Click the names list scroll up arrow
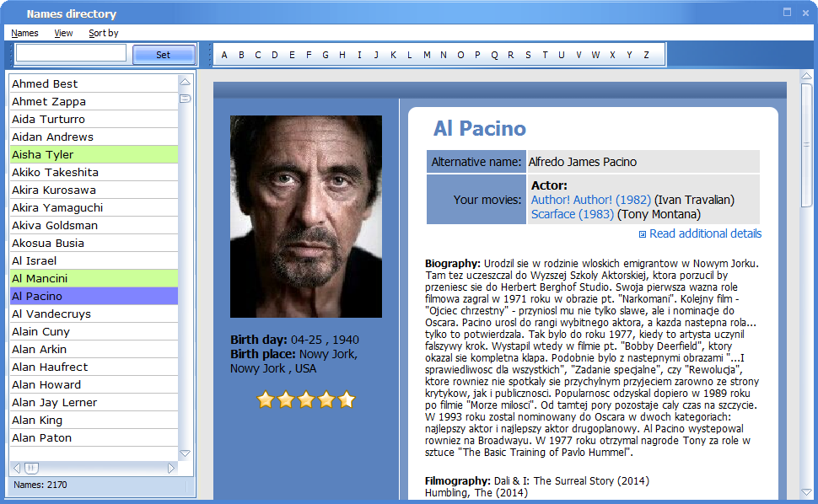Screen dimensions: 818x504 (x=185, y=82)
